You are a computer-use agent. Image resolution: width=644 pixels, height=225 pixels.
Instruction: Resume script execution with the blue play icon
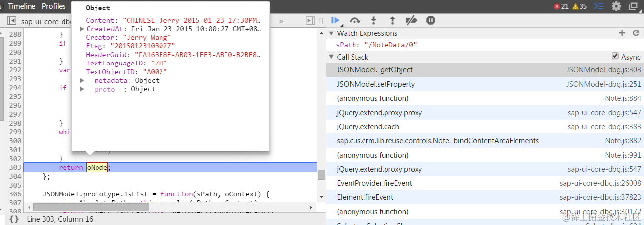coord(335,20)
